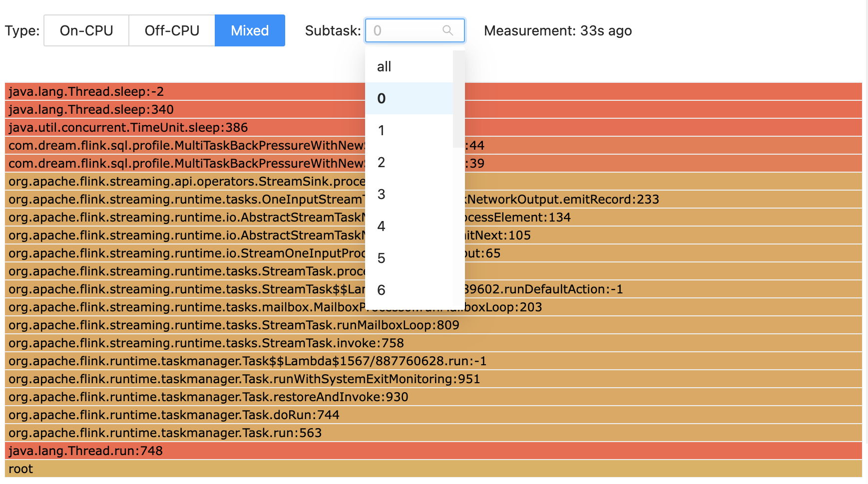868x484 pixels.
Task: Choose subtask 1 from dropdown list
Action: coord(409,130)
